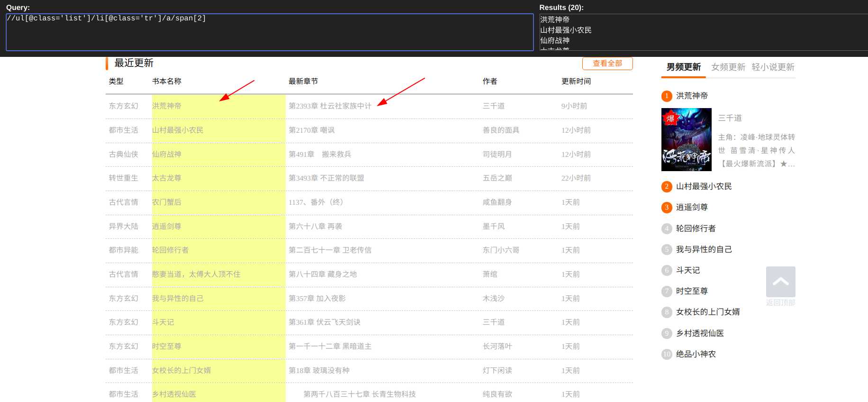Open 查看全部 button
The width and height of the screenshot is (868, 402).
click(607, 64)
